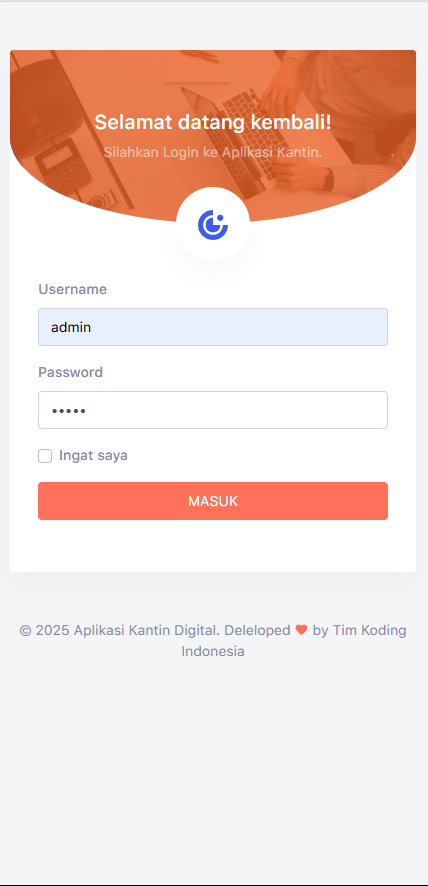This screenshot has width=428, height=886.
Task: Click the red heart icon in footer
Action: (301, 629)
